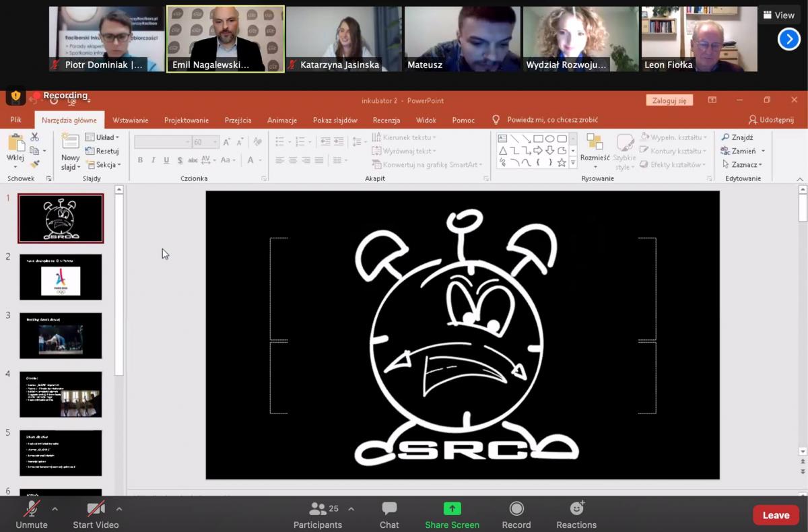Click the Udostępnij share button
Image resolution: width=808 pixels, height=532 pixels.
click(x=772, y=120)
